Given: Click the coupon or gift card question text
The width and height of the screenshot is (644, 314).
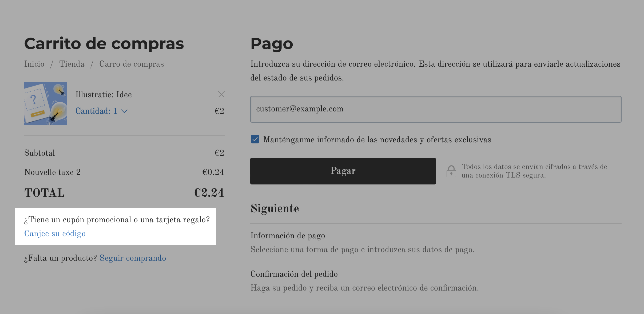Looking at the screenshot, I should click(x=117, y=220).
